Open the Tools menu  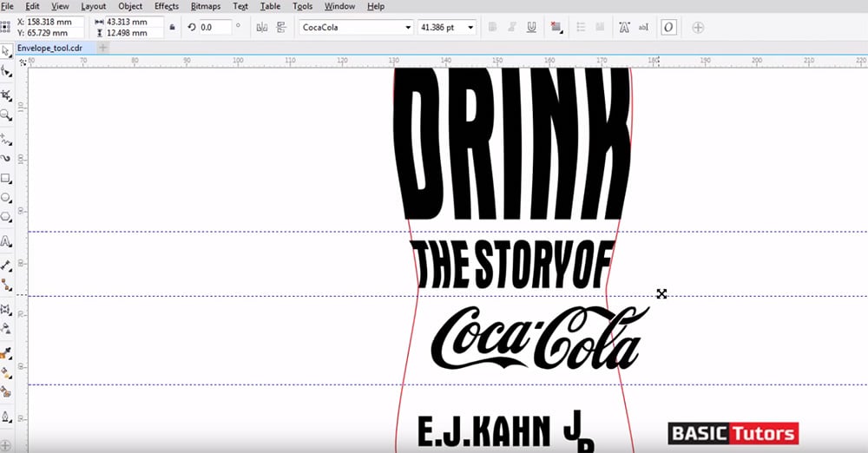[x=303, y=6]
